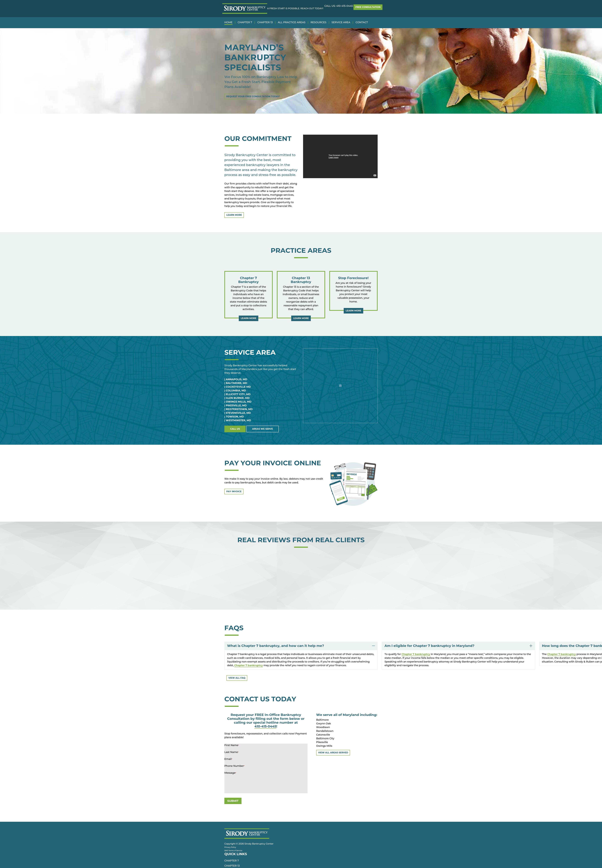This screenshot has height=868, width=602.
Task: Open the Chapter 7 navigation menu item
Action: [x=245, y=22]
